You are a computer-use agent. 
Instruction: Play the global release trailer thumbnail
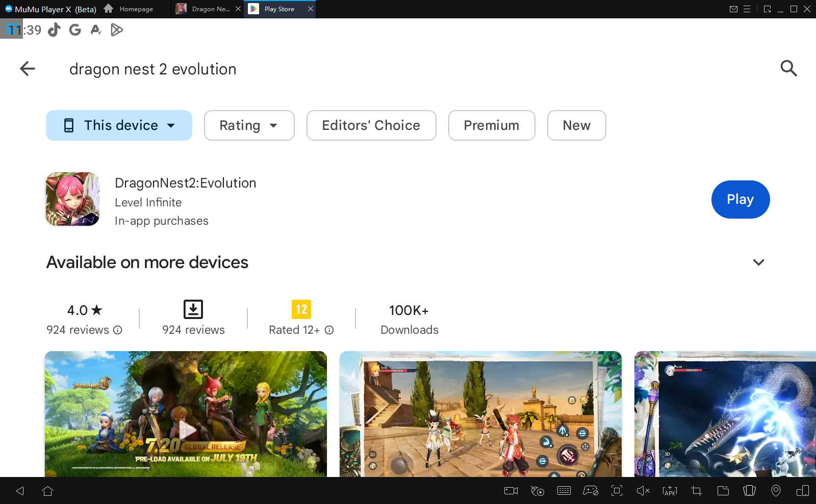pyautogui.click(x=186, y=430)
